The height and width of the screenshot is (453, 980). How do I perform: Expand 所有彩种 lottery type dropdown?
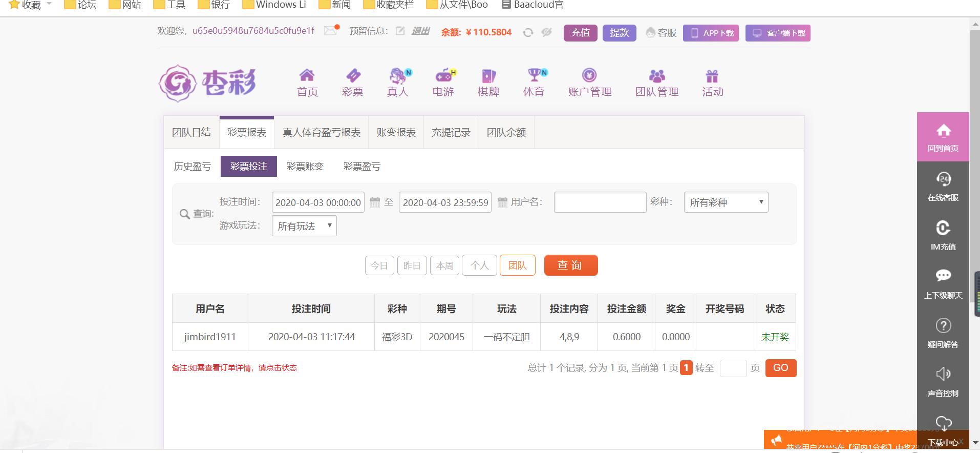coord(726,202)
